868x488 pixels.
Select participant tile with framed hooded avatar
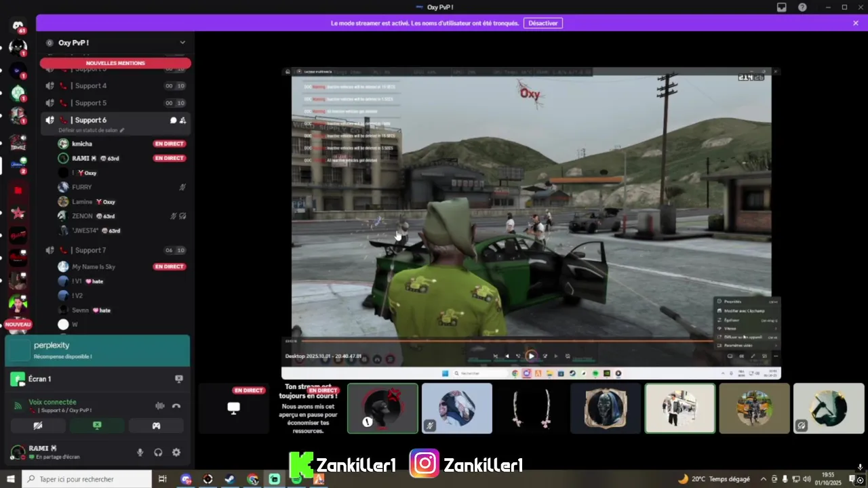[606, 408]
